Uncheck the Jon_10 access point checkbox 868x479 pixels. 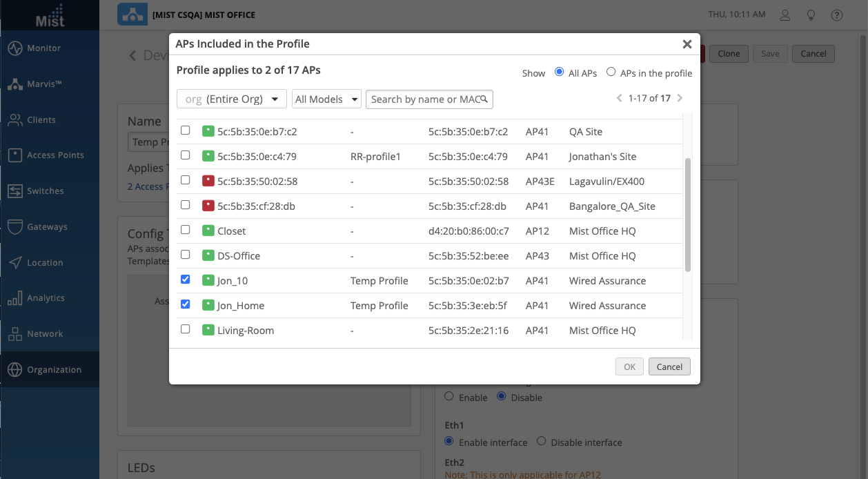pyautogui.click(x=185, y=280)
